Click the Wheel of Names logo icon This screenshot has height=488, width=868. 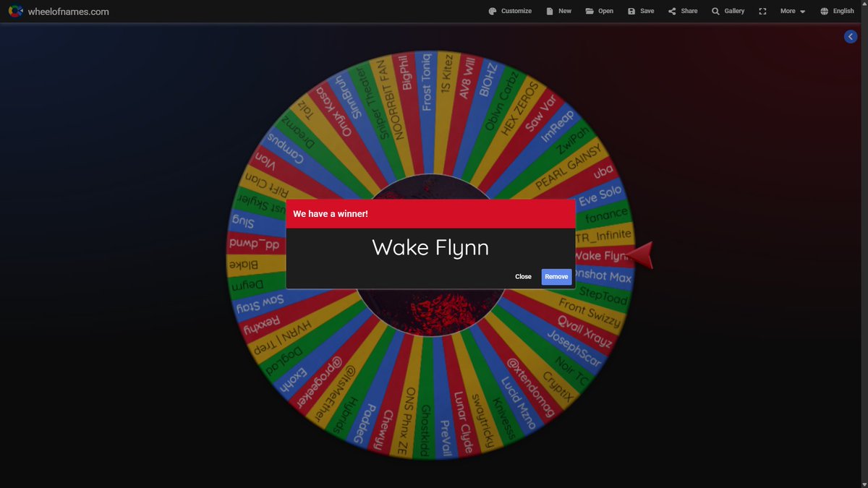pyautogui.click(x=16, y=11)
